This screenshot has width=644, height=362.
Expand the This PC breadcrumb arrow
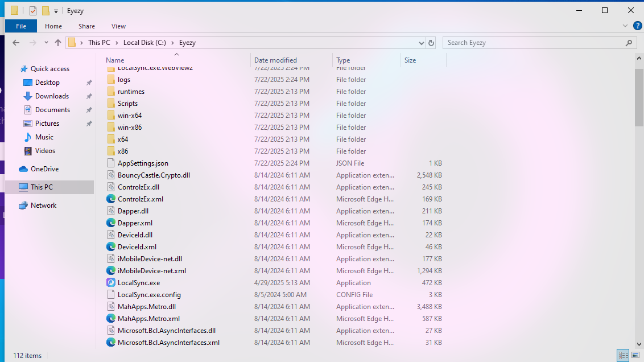117,43
